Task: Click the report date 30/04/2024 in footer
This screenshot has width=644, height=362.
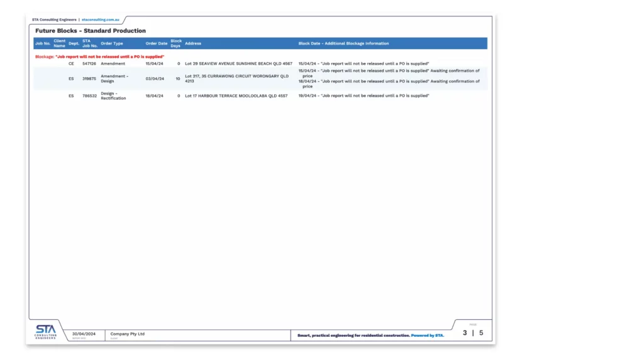Action: click(84, 334)
